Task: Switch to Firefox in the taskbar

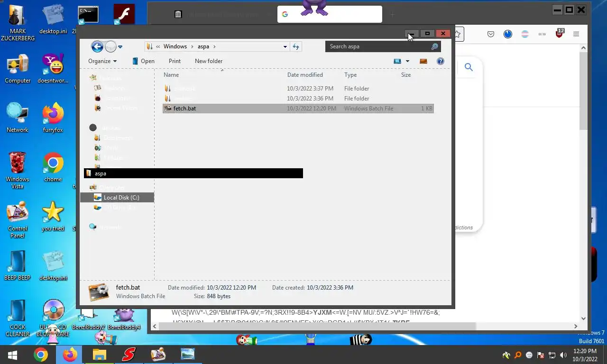Action: click(x=70, y=355)
